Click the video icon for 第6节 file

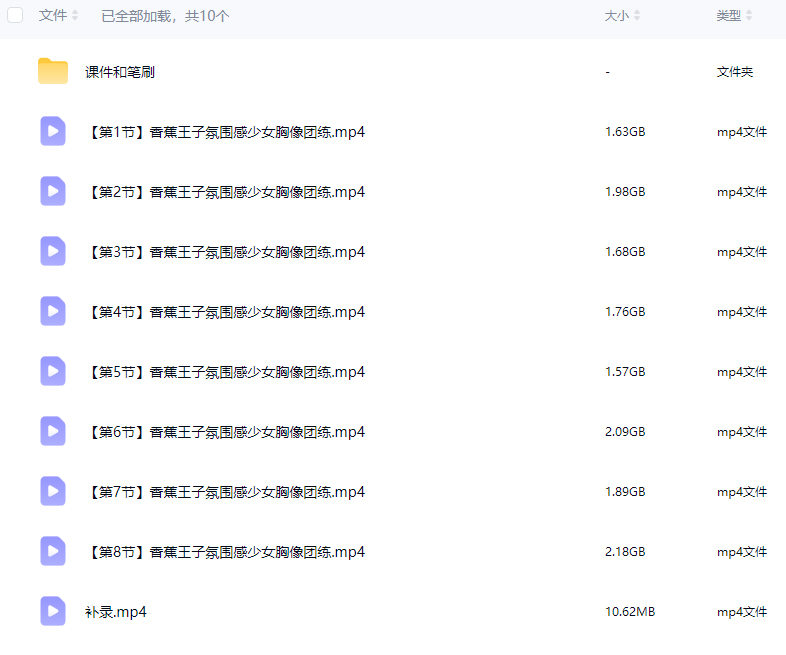pos(53,431)
